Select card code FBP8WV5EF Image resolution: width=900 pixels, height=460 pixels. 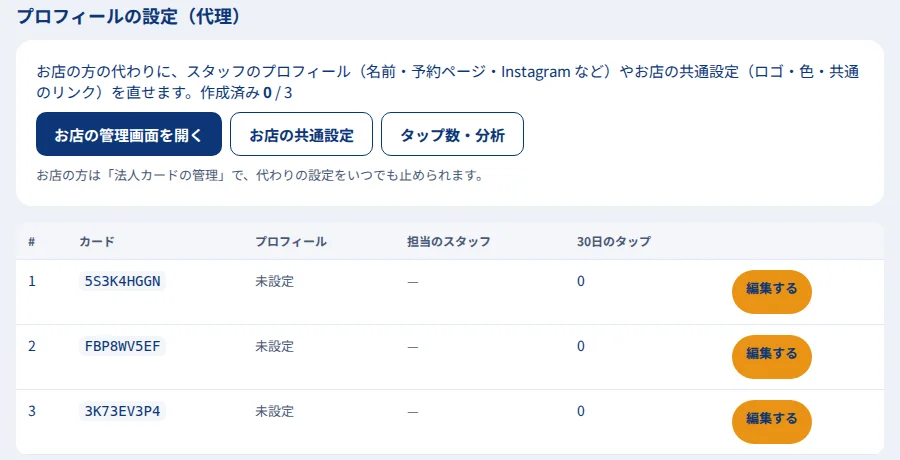click(122, 346)
